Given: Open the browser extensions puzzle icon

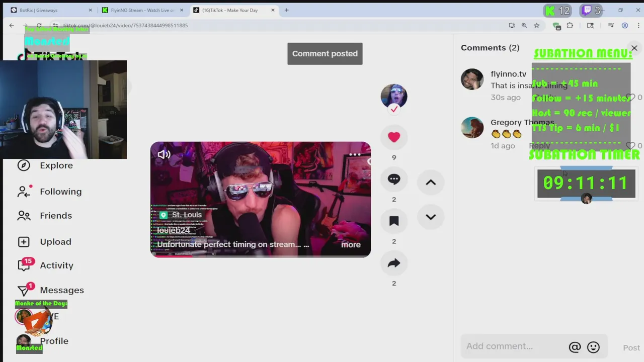Looking at the screenshot, I should [570, 25].
